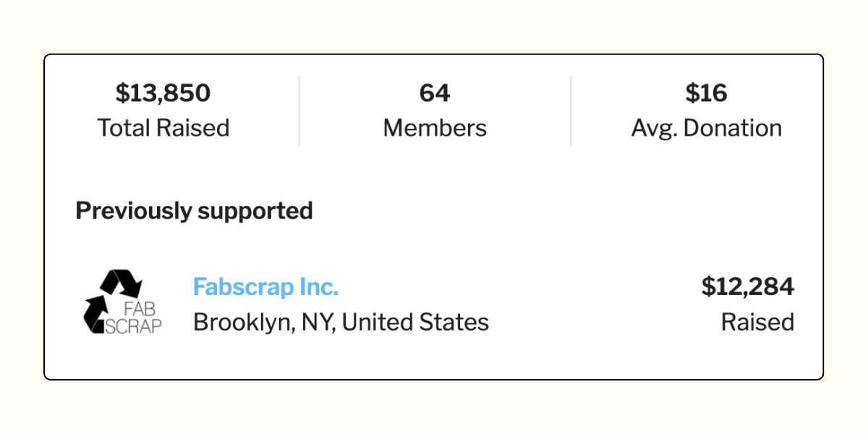Click the upper recycle arrow in Fabscrap logo
Screen dimensions: 868x434
point(119,283)
